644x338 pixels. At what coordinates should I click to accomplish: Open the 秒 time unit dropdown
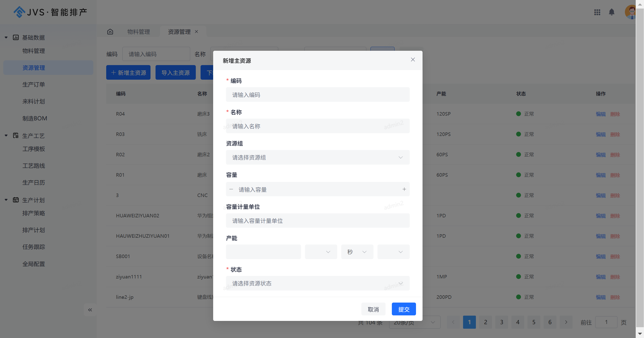click(357, 252)
